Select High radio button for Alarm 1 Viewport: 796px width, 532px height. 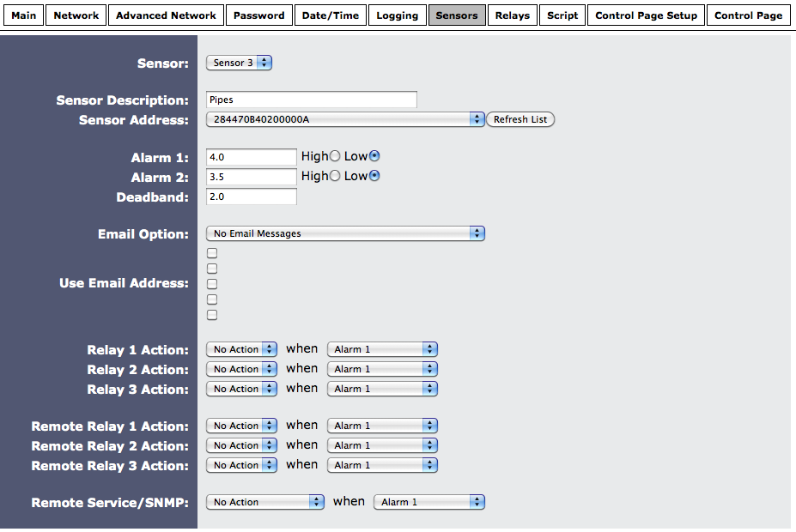coord(335,156)
